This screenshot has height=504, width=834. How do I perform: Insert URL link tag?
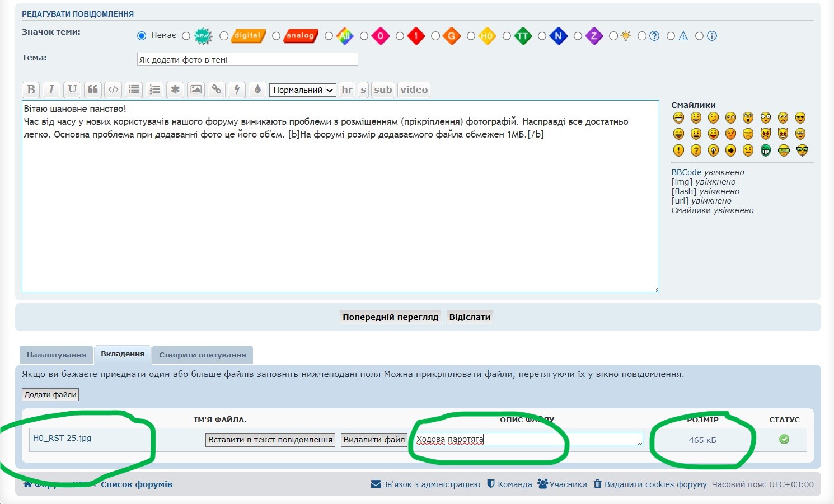coord(217,90)
